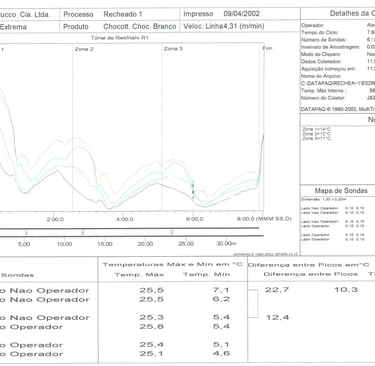Click the 'Tempo do Ciclo:' detail label
This screenshot has width=375, height=366.
(x=320, y=33)
